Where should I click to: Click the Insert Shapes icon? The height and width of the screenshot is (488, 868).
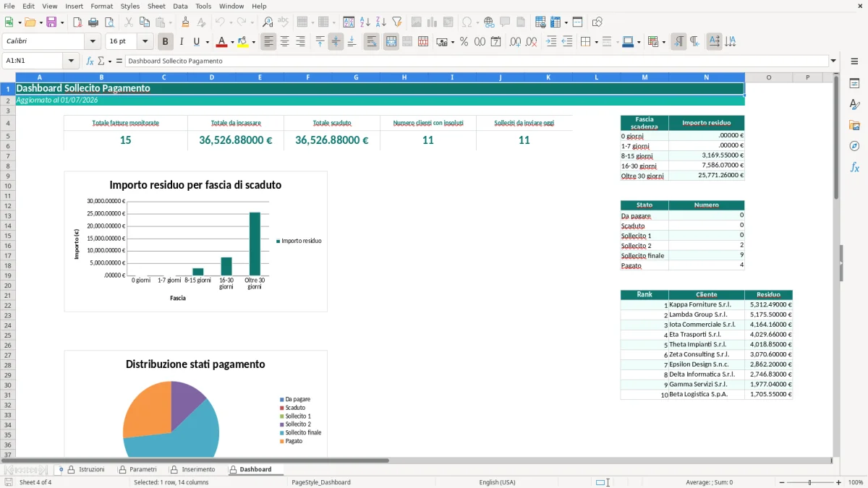pos(597,22)
